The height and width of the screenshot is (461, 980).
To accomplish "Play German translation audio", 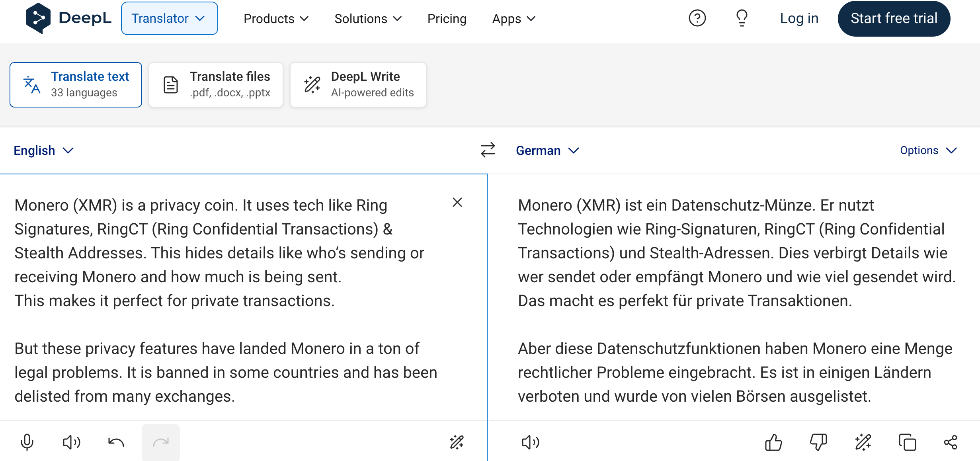I will 530,442.
